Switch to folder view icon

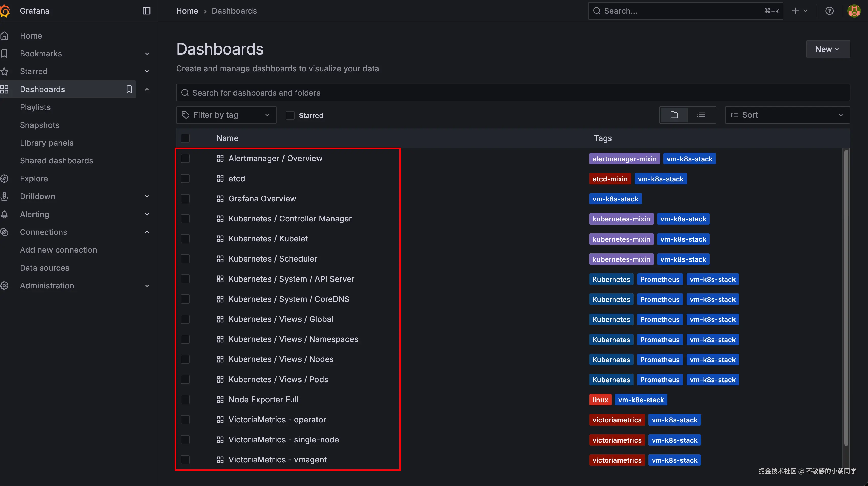click(x=674, y=115)
